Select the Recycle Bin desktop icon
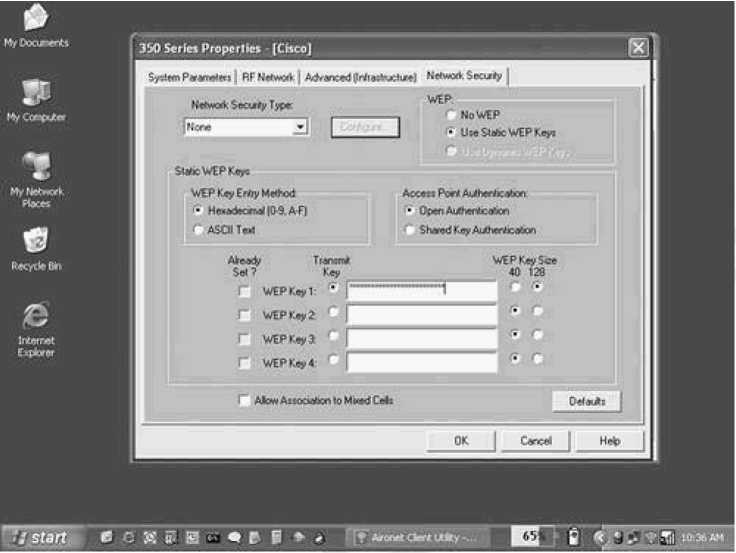Image resolution: width=736 pixels, height=553 pixels. [36, 249]
